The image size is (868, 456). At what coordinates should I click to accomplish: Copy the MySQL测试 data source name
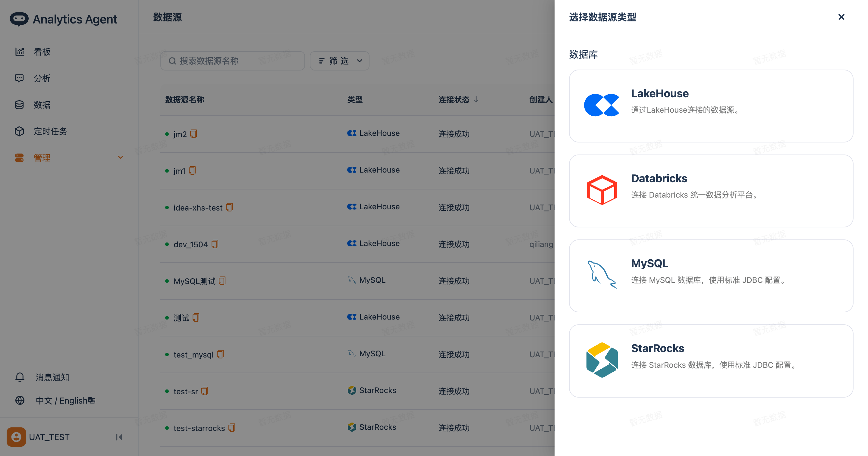[x=222, y=281]
